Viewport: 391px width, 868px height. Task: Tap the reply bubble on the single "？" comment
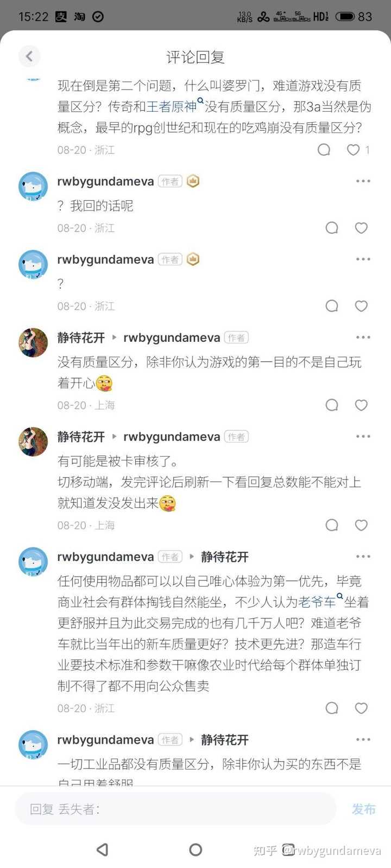[x=332, y=306]
